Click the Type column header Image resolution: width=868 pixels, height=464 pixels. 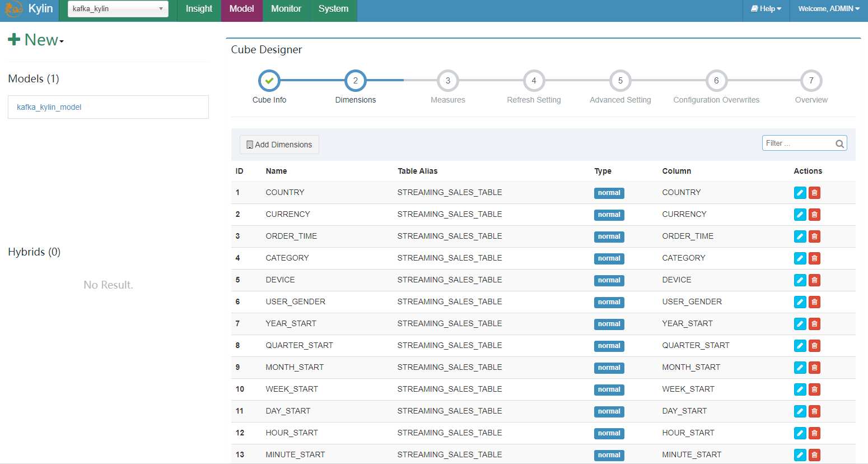(x=603, y=171)
